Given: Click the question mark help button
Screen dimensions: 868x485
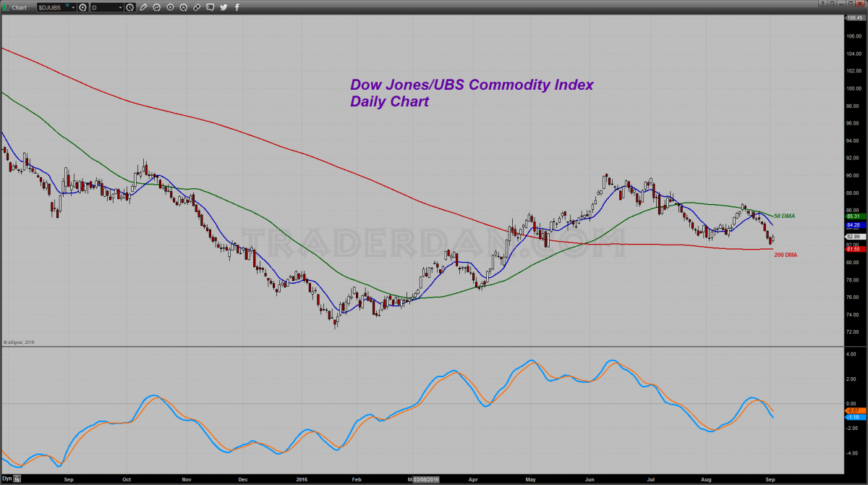Looking at the screenshot, I should 823,3.
